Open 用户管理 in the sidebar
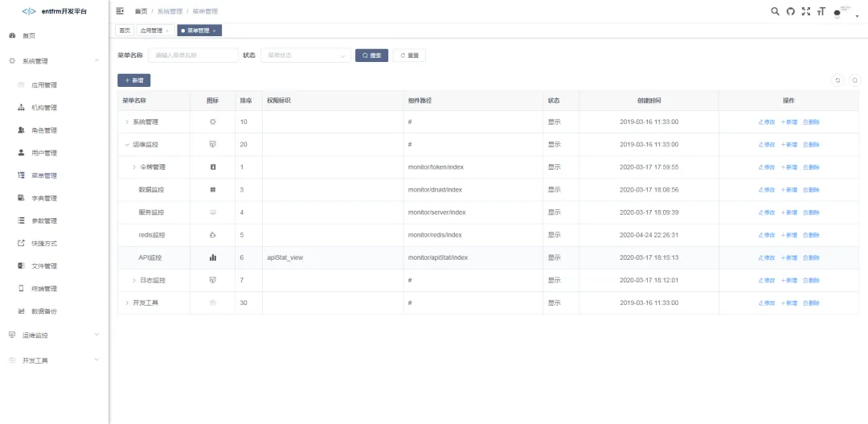This screenshot has height=424, width=868. (x=54, y=153)
